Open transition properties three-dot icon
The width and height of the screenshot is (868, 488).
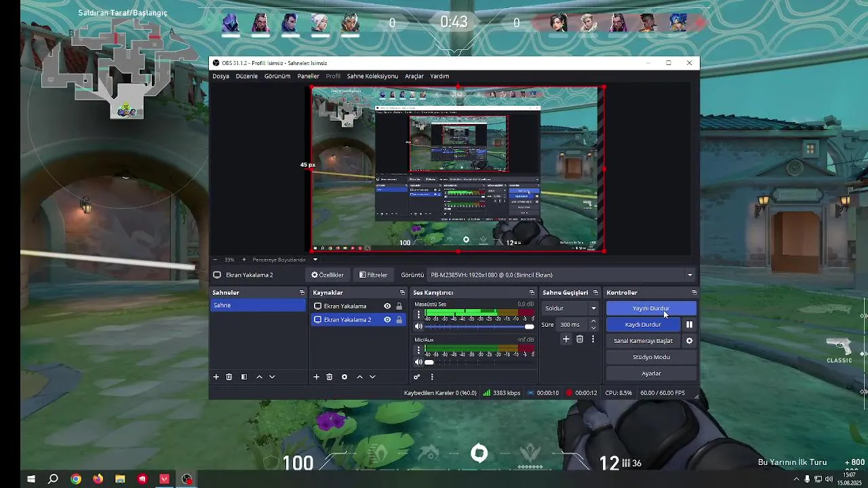[x=593, y=339]
